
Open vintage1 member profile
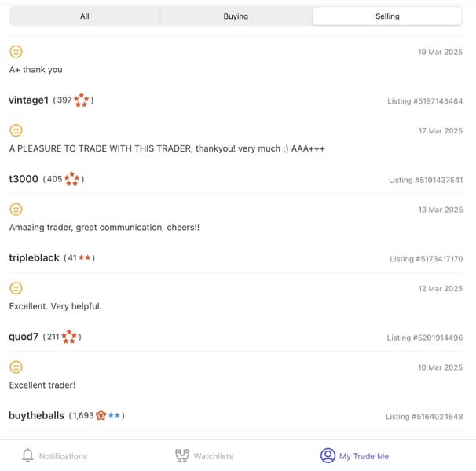click(x=28, y=100)
